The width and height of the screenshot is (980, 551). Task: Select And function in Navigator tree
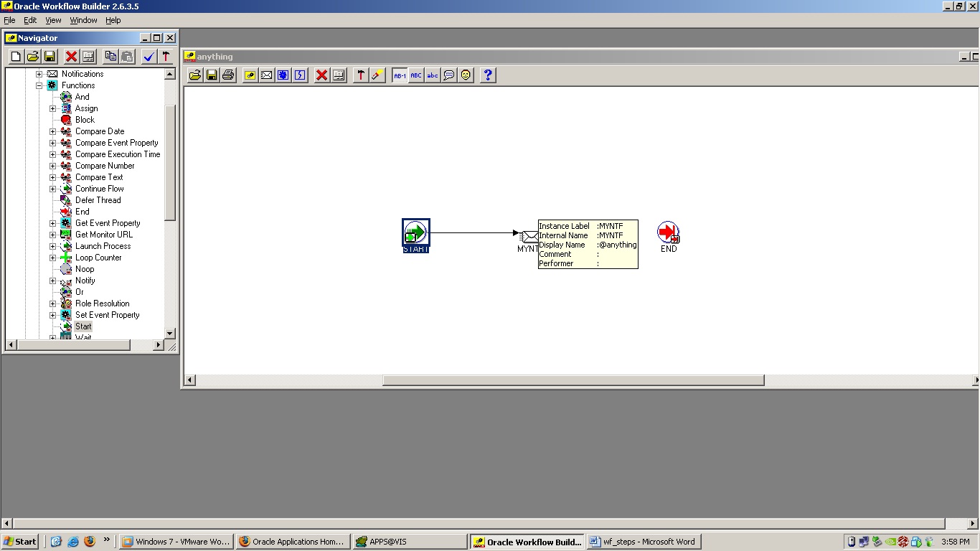pos(82,97)
